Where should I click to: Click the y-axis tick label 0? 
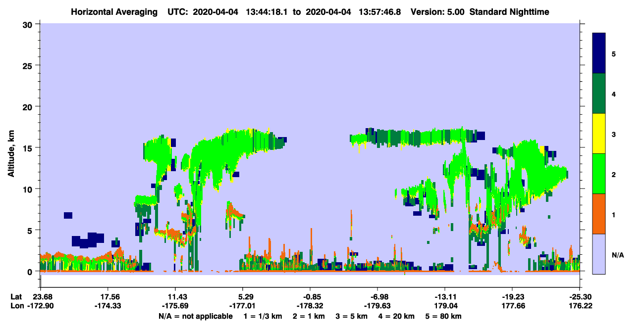coord(31,272)
